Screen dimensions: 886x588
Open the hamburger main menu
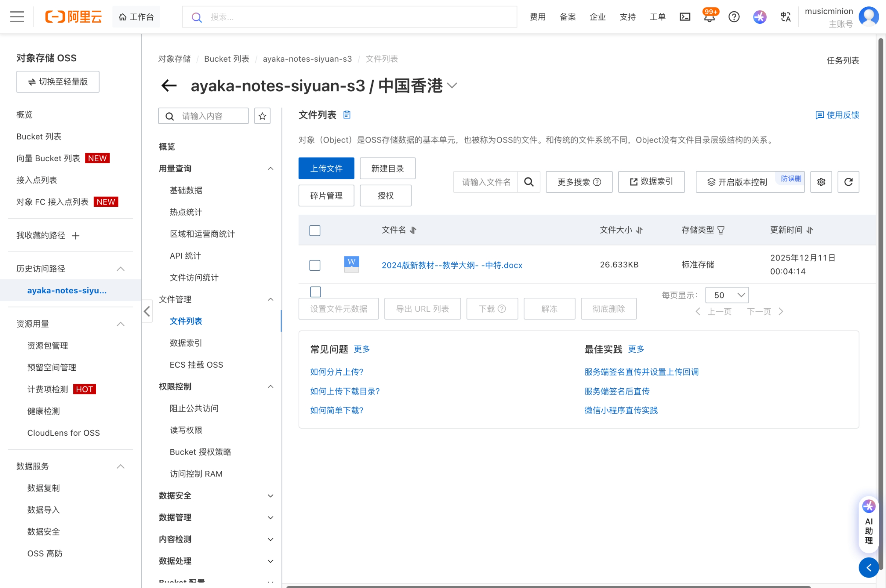[x=17, y=17]
